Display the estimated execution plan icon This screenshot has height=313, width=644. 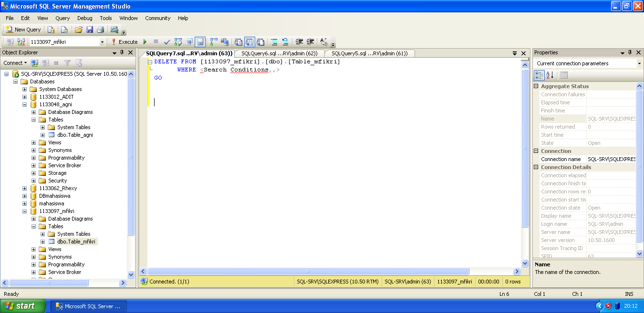[178, 42]
